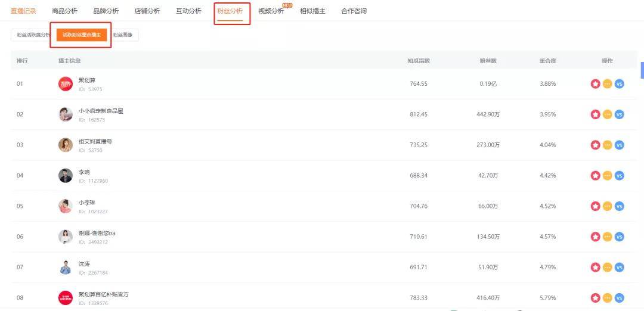Click 沈涛's profile avatar

pyautogui.click(x=66, y=268)
